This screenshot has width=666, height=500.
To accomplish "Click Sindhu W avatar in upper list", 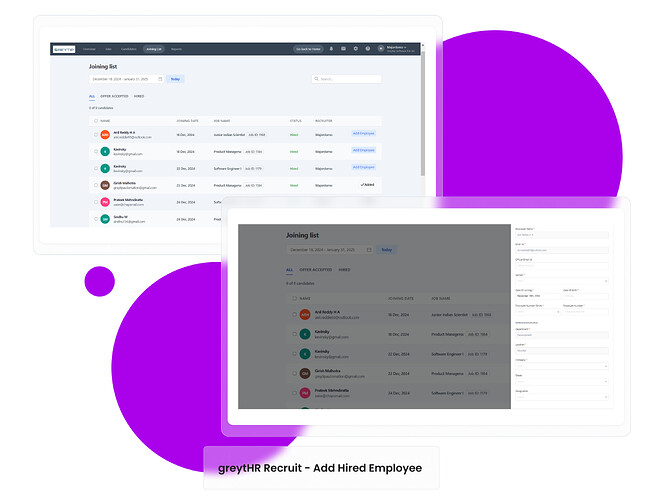I will 105,219.
